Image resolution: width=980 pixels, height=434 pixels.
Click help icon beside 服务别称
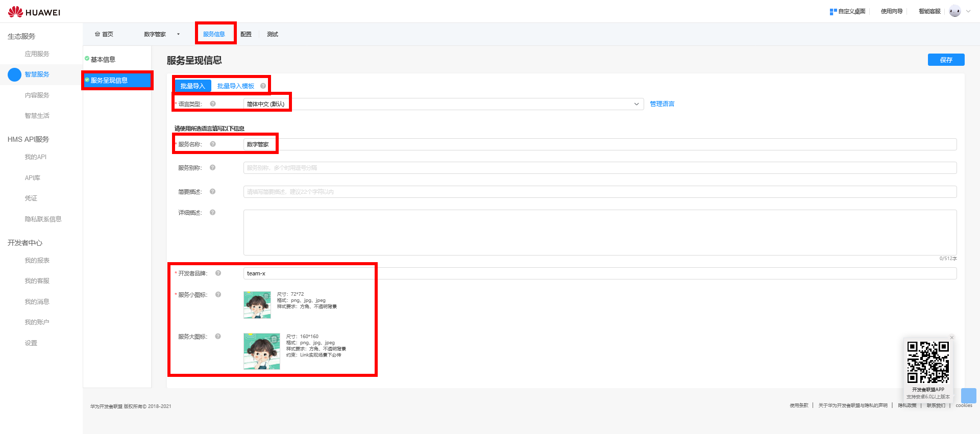(x=213, y=167)
